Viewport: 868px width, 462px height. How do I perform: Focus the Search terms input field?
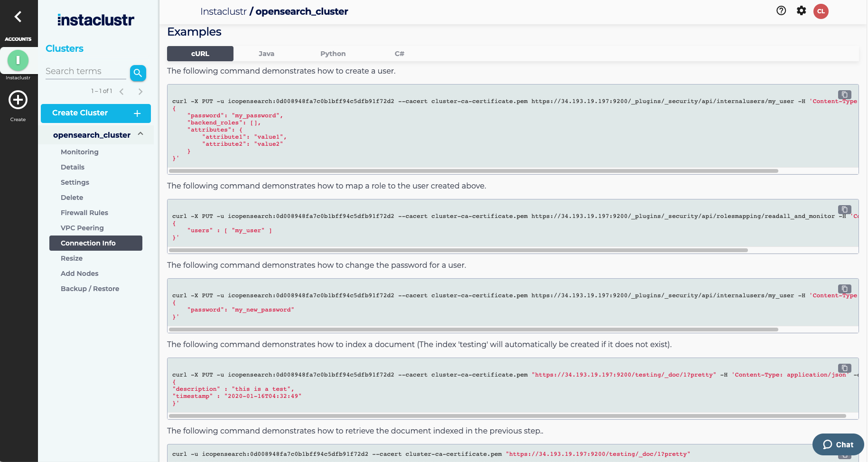click(86, 71)
